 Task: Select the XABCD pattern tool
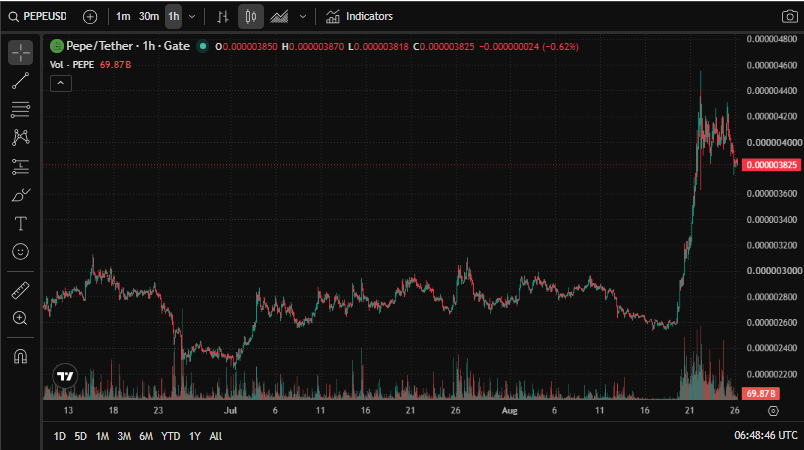click(x=21, y=137)
